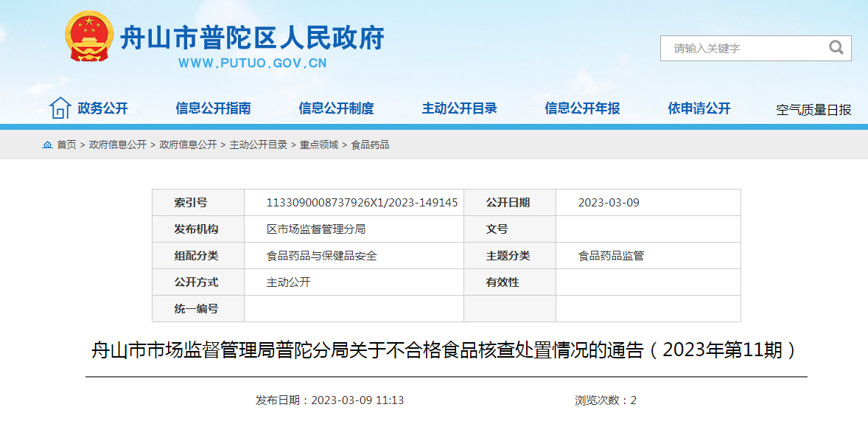Click the 重点领域 breadcrumb link
The image size is (868, 424).
[319, 145]
